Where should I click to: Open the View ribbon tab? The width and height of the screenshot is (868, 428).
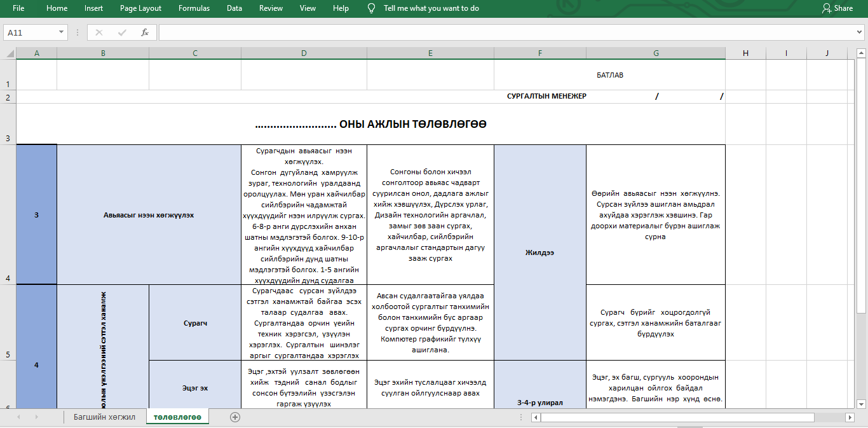click(308, 8)
